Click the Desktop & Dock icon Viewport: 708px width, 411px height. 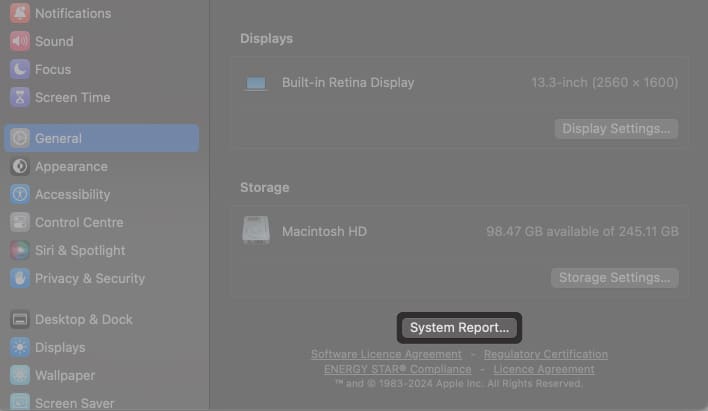(19, 319)
